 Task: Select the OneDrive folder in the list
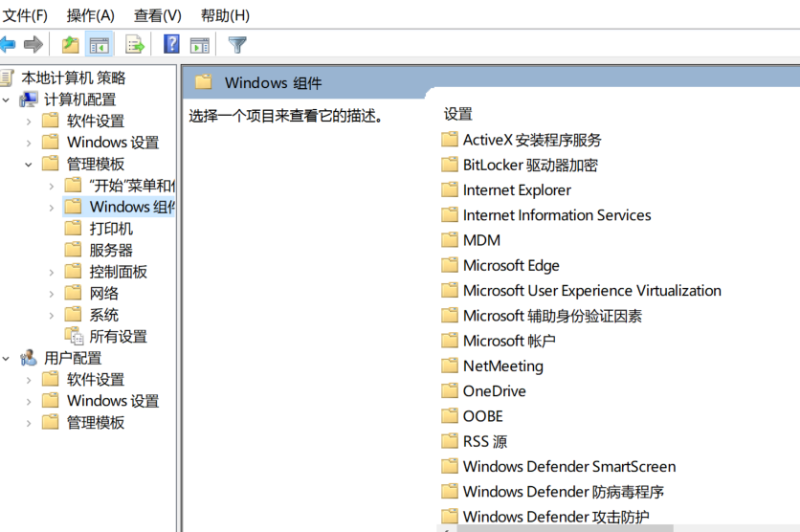tap(494, 391)
